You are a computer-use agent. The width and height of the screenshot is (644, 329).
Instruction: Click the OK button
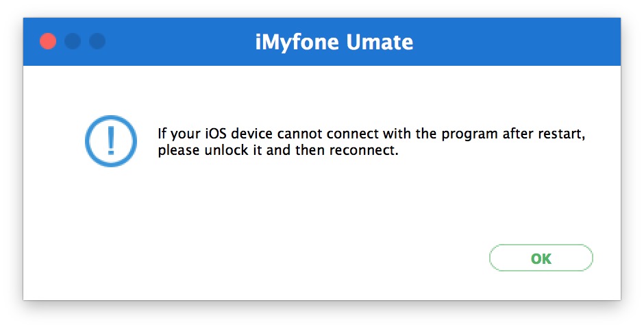point(541,258)
